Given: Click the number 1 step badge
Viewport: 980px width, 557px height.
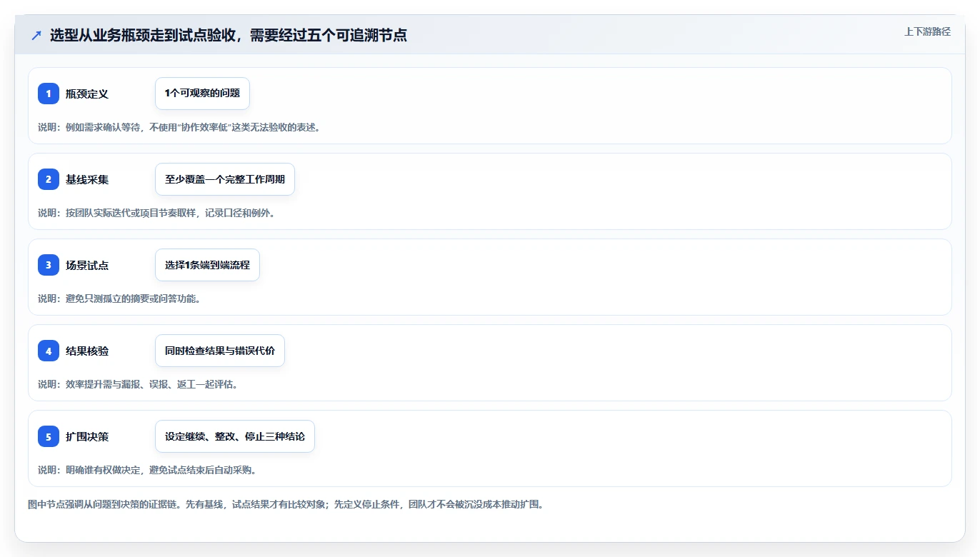Looking at the screenshot, I should (49, 94).
